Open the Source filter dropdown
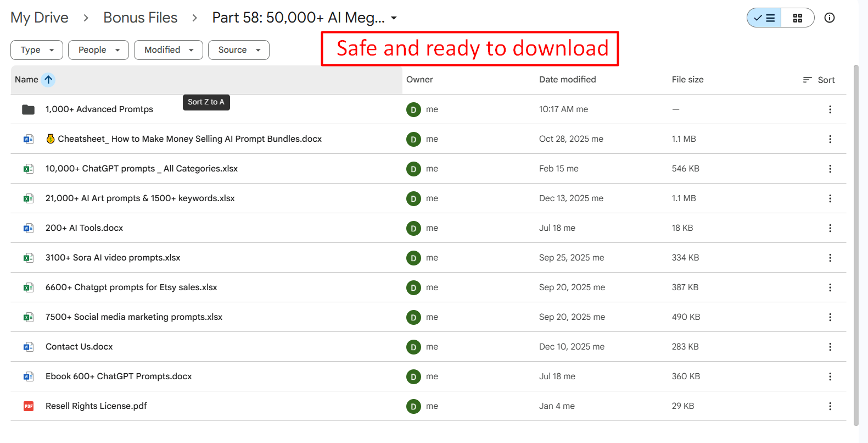The height and width of the screenshot is (443, 868). (239, 50)
